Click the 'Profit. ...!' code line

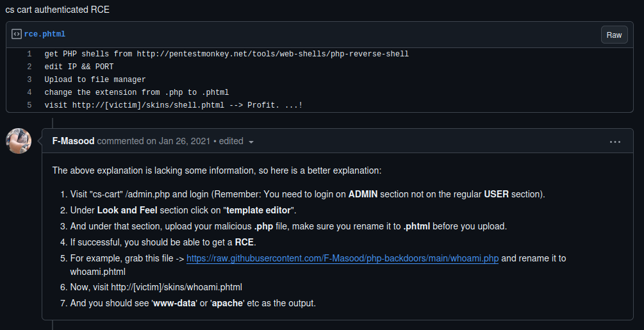174,104
